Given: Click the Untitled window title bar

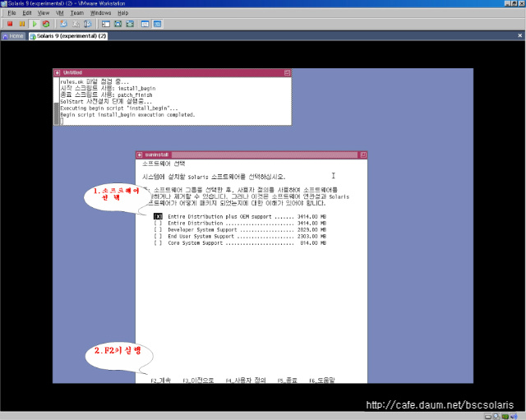Looking at the screenshot, I should pyautogui.click(x=173, y=73).
